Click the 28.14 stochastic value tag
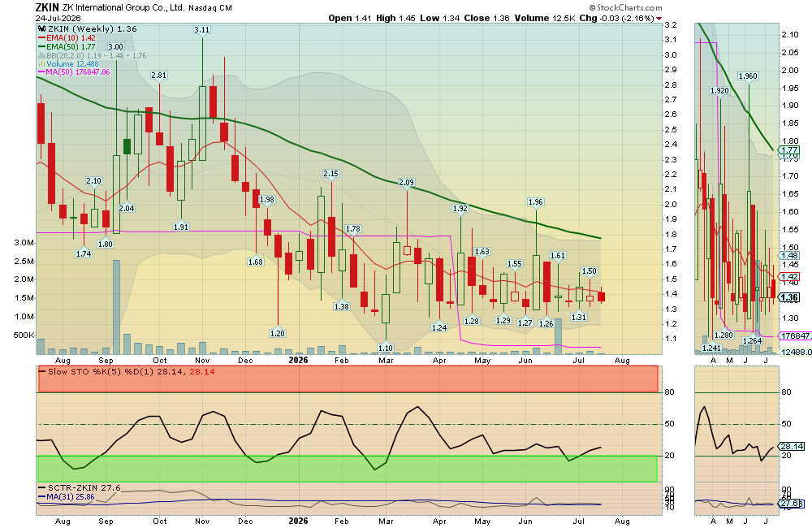 793,446
